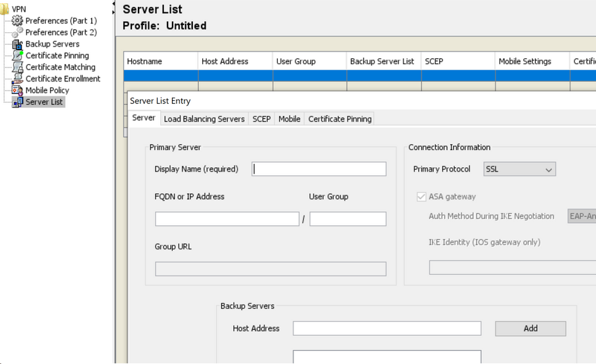The width and height of the screenshot is (596, 364).
Task: Click the VPN folder icon
Action: click(4, 9)
